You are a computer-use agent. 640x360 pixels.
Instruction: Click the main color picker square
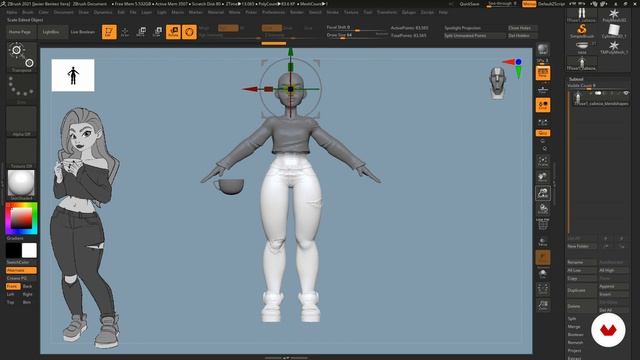click(x=22, y=218)
